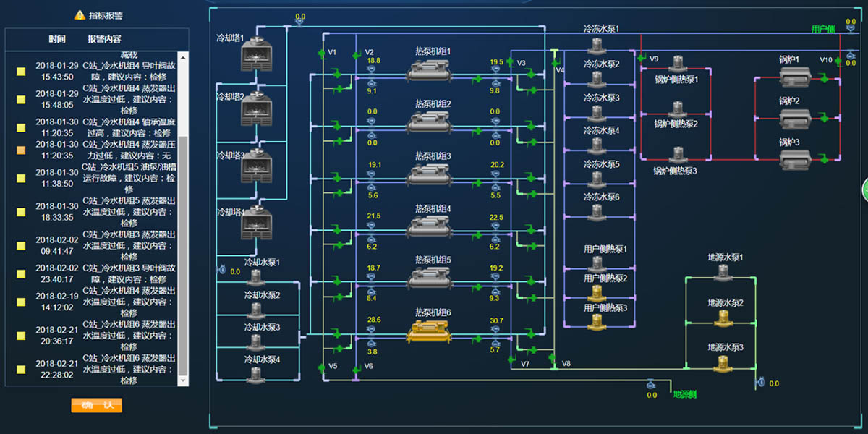
Task: Open the 冷冻水泵1 chilled water pump
Action: click(x=596, y=46)
